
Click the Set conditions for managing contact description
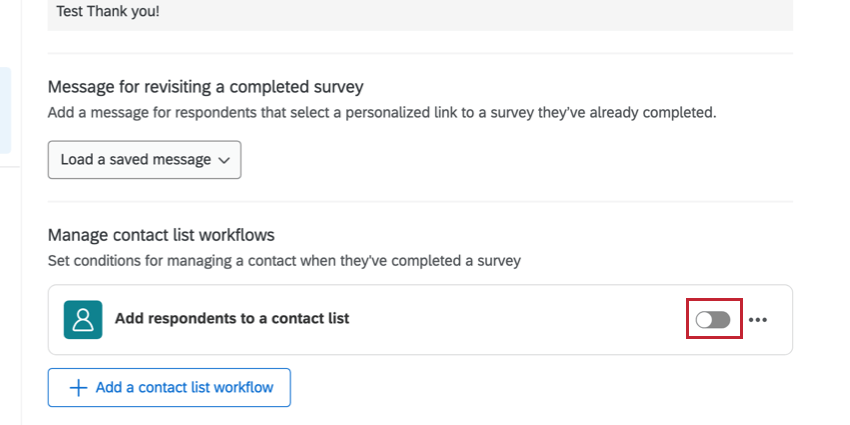[x=285, y=261]
